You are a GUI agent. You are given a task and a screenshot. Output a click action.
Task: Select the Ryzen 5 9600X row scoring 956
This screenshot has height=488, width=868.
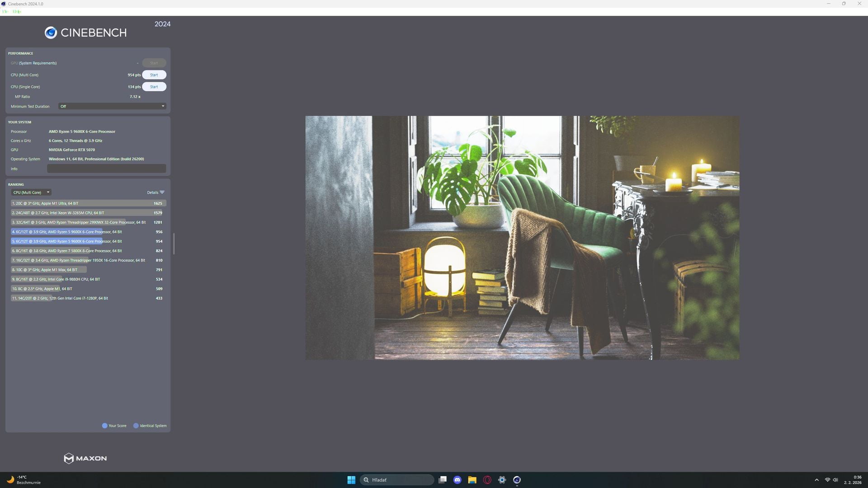88,232
